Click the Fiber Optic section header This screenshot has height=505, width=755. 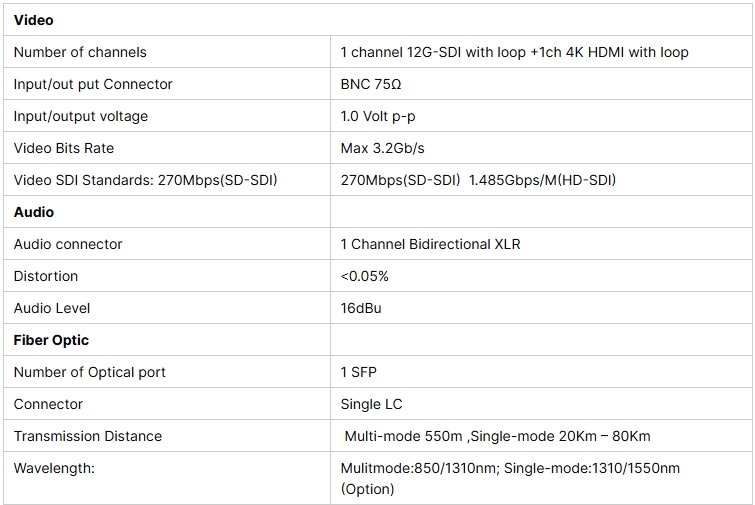pyautogui.click(x=51, y=340)
